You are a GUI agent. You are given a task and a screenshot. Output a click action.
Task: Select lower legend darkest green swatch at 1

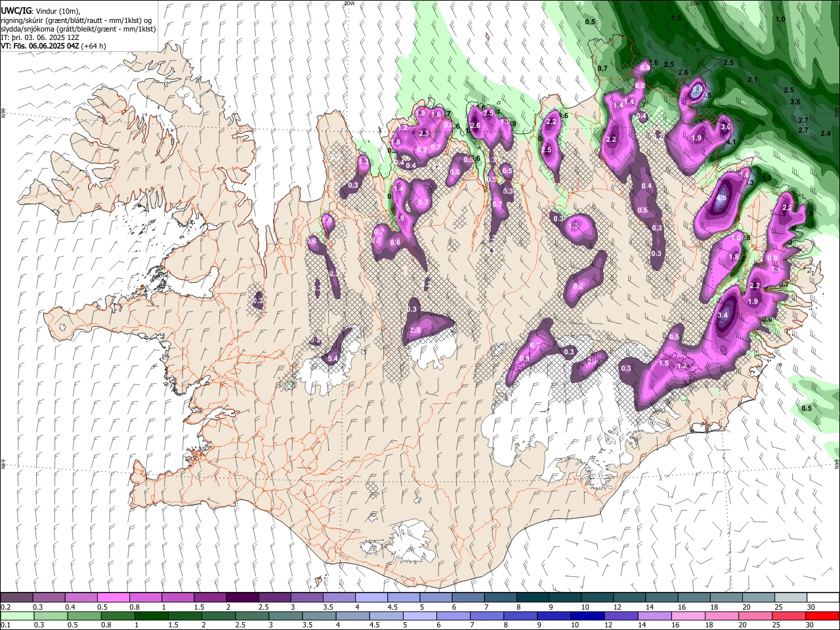151,616
